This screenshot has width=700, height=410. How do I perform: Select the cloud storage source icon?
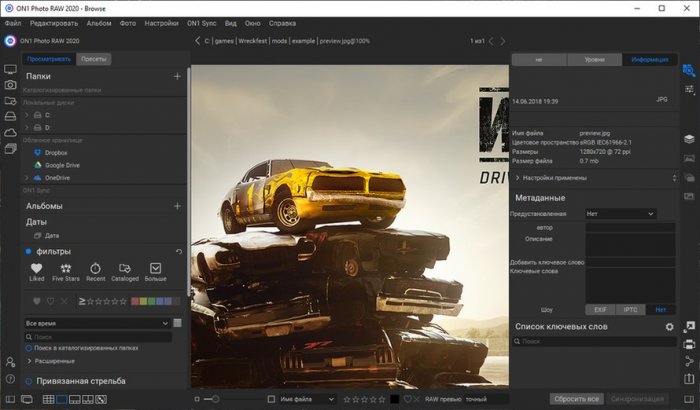coord(10,133)
